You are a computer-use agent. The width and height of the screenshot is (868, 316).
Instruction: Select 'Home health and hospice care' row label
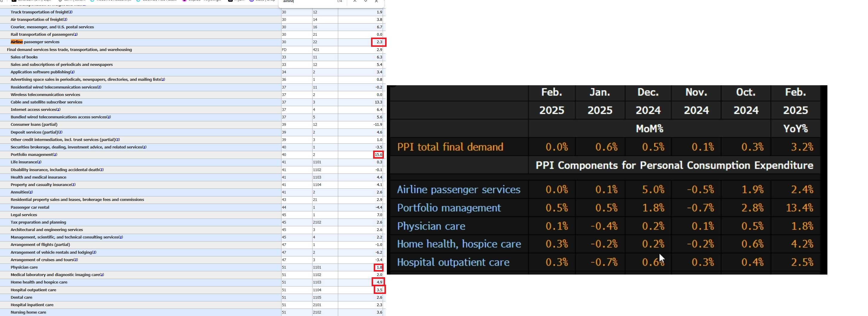click(39, 282)
